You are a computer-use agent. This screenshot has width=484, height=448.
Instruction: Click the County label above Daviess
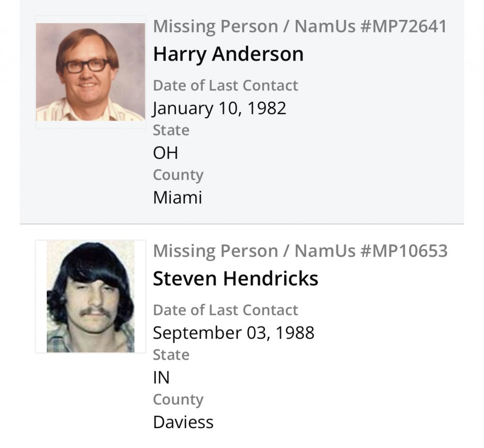178,399
